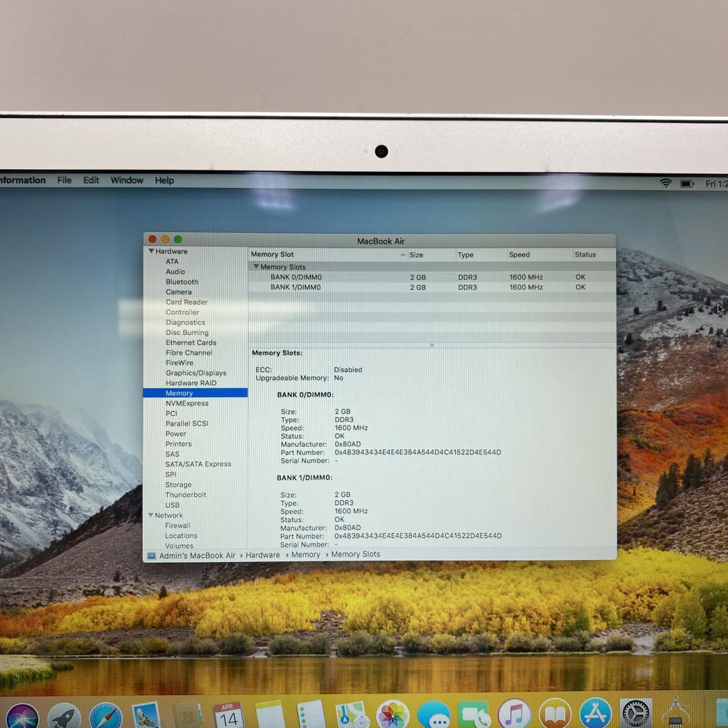Screen dimensions: 728x728
Task: Select Bluetooth in the sidebar
Action: (x=182, y=282)
